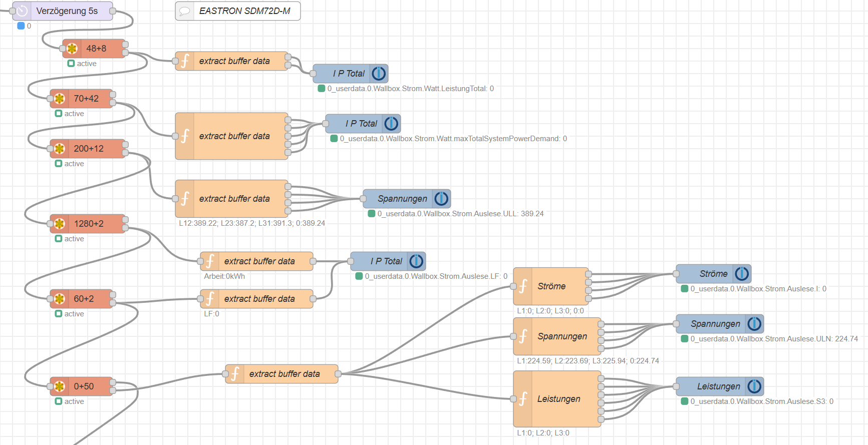Click function icon of extract buffer data showing L12:389.22

pyautogui.click(x=185, y=199)
